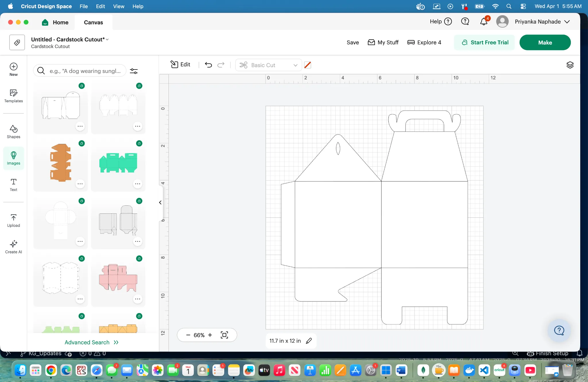Open the chat help icon in header
588x382 pixels.
[465, 22]
